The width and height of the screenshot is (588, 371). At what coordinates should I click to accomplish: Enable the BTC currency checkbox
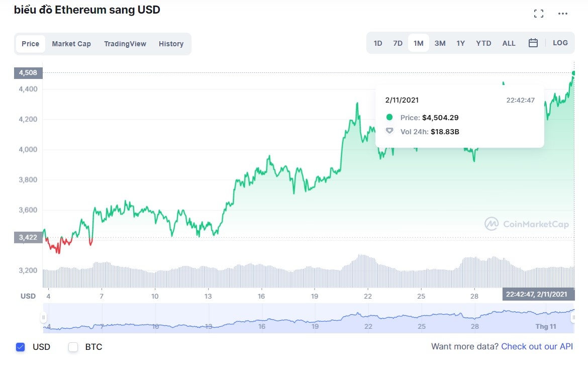(73, 347)
